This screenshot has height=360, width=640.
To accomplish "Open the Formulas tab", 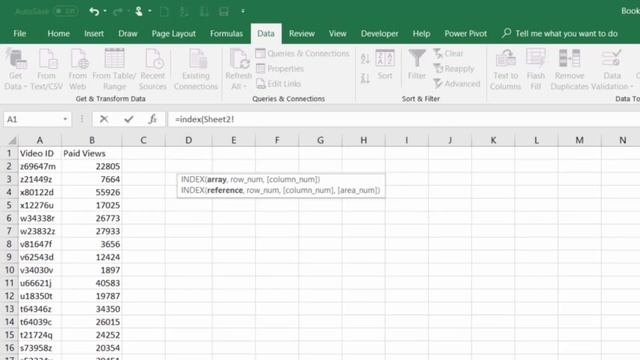I will pyautogui.click(x=226, y=33).
